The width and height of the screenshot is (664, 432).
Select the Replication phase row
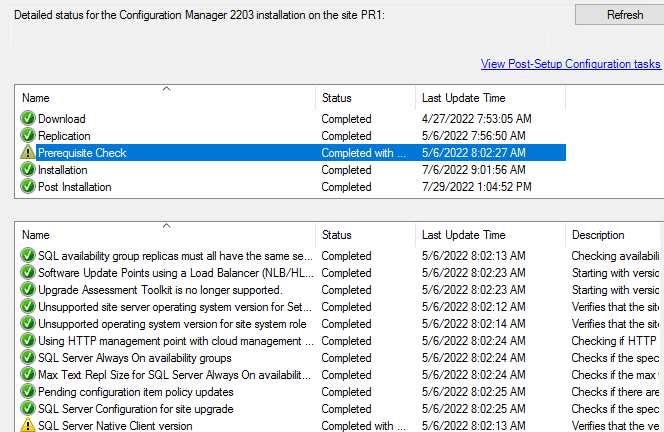pyautogui.click(x=293, y=136)
